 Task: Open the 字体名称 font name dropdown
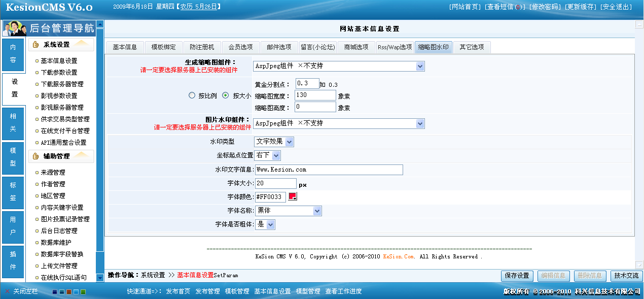pos(288,211)
